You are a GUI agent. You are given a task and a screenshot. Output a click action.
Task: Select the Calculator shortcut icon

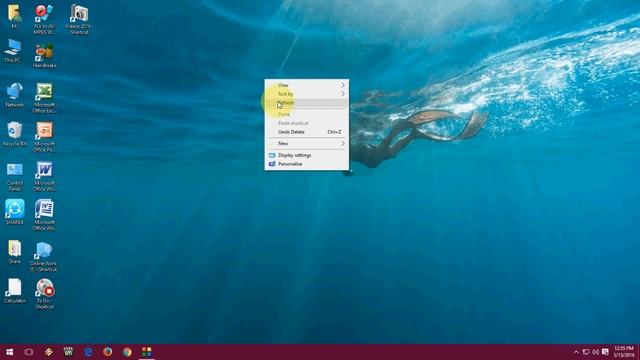15,291
